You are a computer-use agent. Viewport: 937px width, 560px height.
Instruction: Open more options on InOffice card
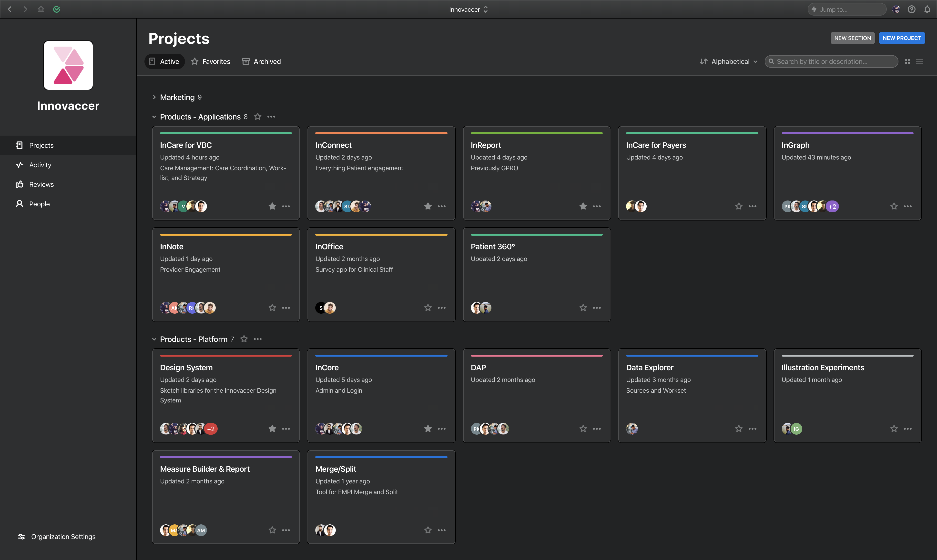pos(441,308)
